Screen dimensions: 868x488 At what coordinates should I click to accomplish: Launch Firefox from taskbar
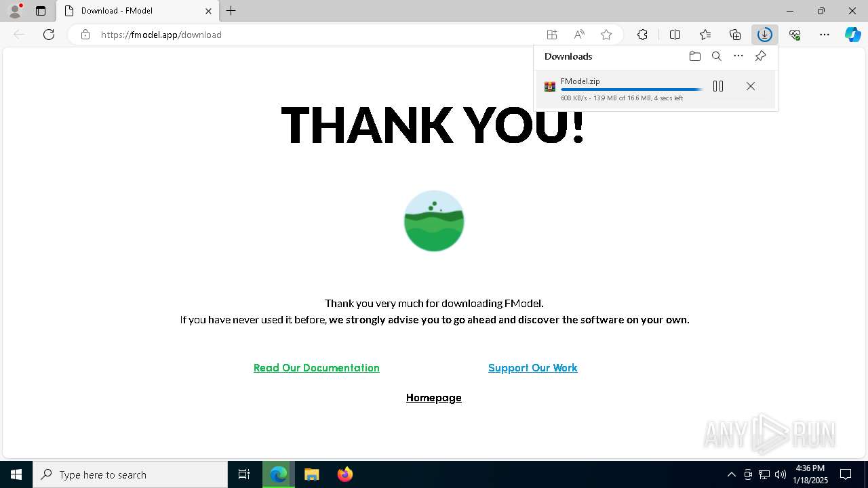click(x=345, y=474)
